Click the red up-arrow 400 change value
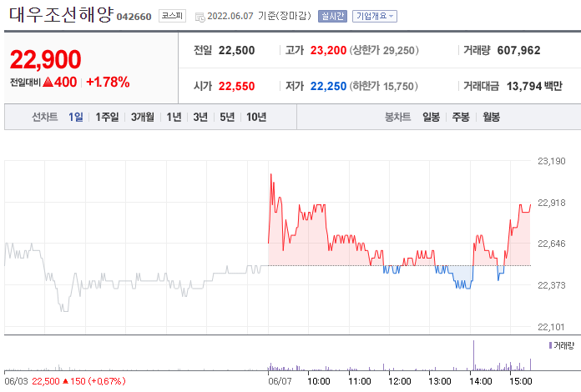 (59, 83)
